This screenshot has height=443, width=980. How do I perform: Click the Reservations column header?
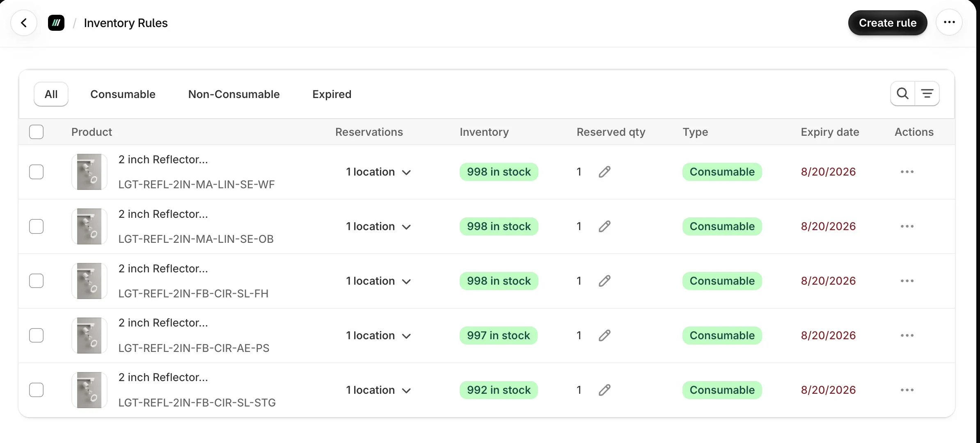click(x=369, y=132)
